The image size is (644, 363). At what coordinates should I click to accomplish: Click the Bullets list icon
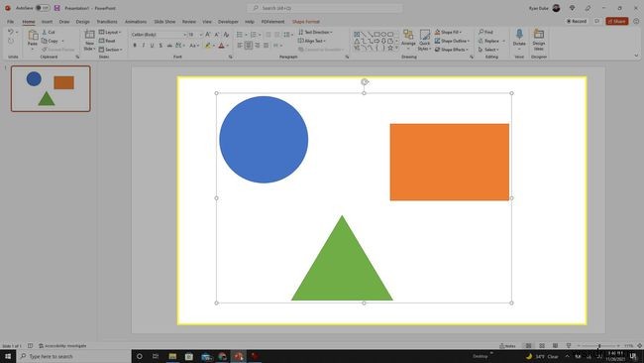coord(240,35)
